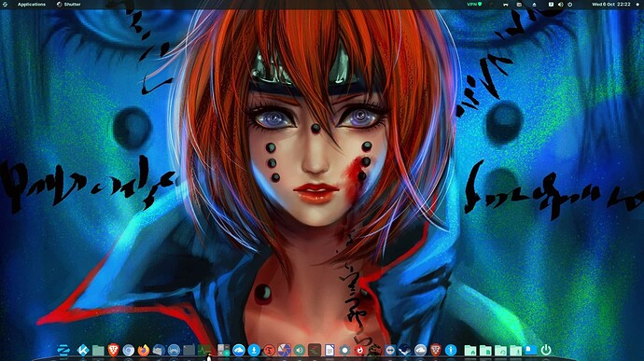Launch Brave browser beside Chromium icon

click(x=113, y=350)
